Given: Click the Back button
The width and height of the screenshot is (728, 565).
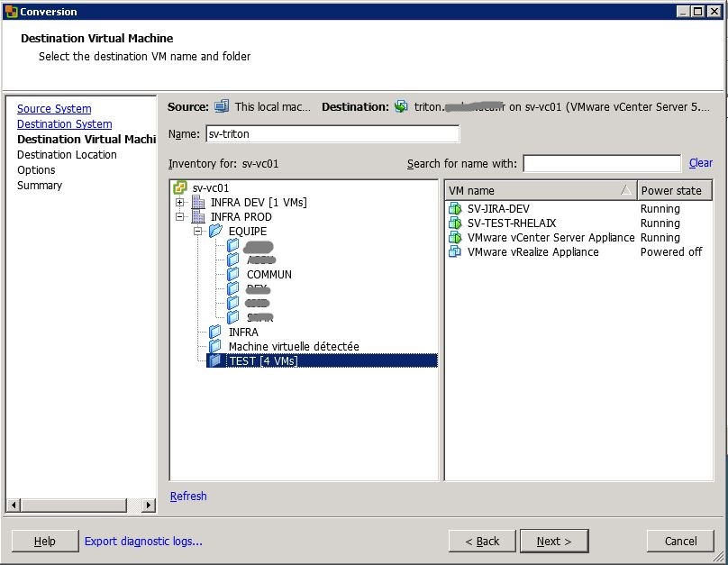Looking at the screenshot, I should (482, 541).
